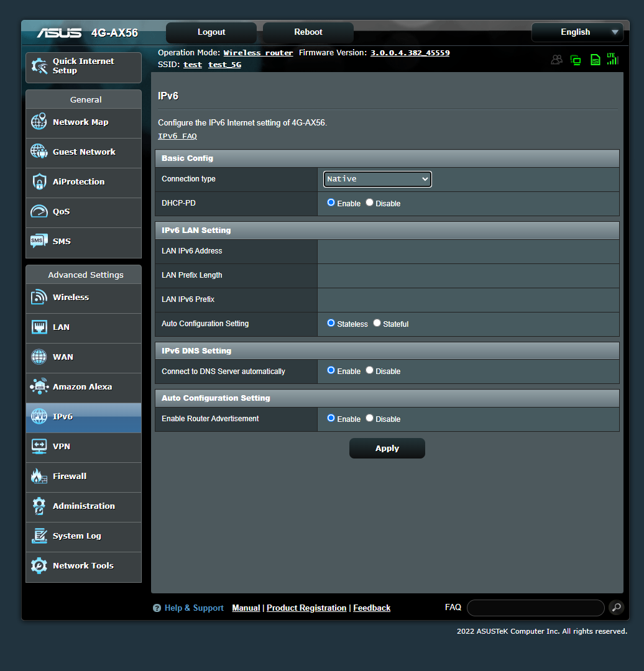
Task: Open the Manual link
Action: pyautogui.click(x=246, y=608)
